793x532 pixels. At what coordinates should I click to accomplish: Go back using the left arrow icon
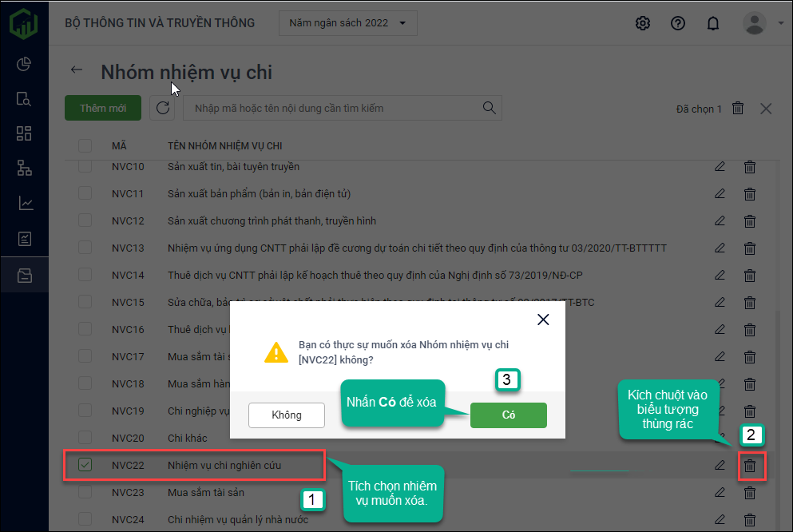coord(77,70)
